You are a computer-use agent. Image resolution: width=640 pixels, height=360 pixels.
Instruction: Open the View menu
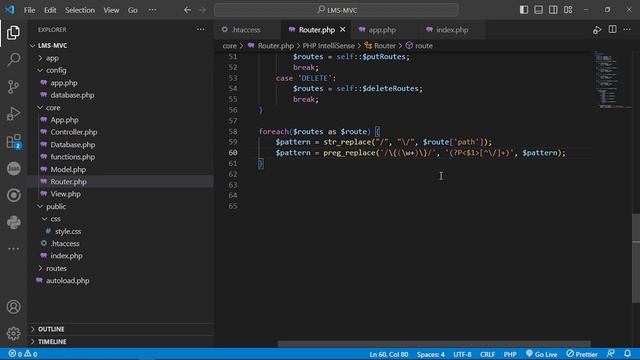pyautogui.click(x=111, y=10)
